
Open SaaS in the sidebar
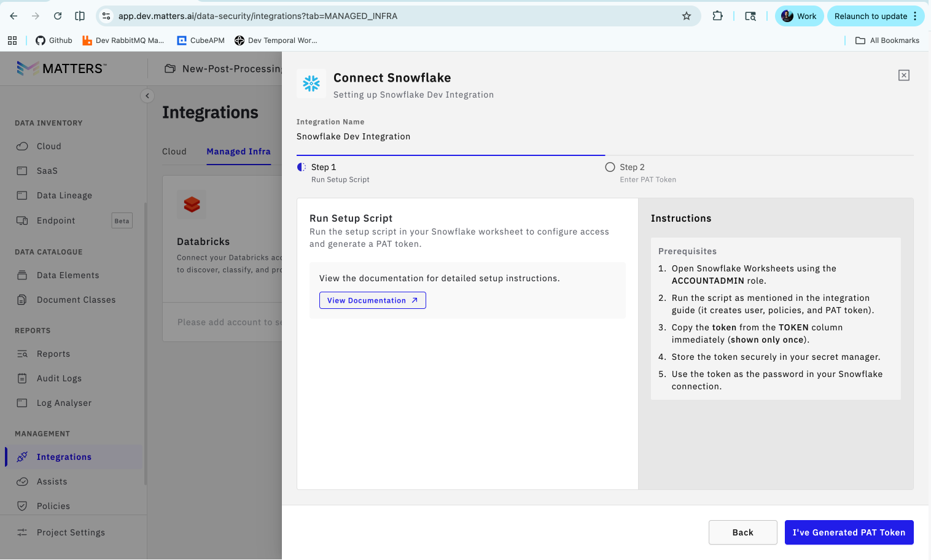pos(47,171)
